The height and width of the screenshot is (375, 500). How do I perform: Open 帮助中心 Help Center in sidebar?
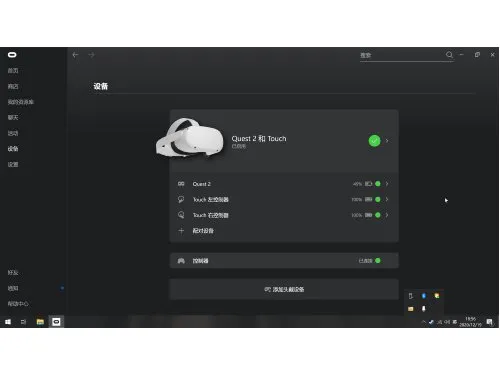(18, 304)
